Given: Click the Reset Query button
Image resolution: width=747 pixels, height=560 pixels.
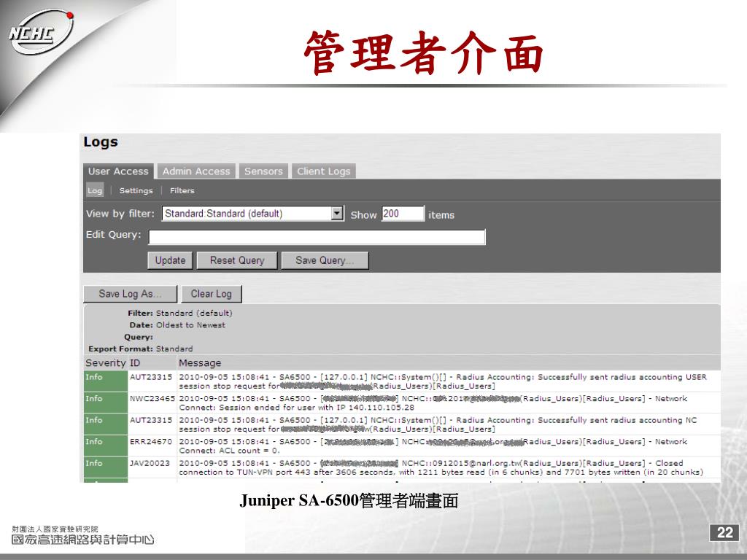Looking at the screenshot, I should [x=237, y=260].
